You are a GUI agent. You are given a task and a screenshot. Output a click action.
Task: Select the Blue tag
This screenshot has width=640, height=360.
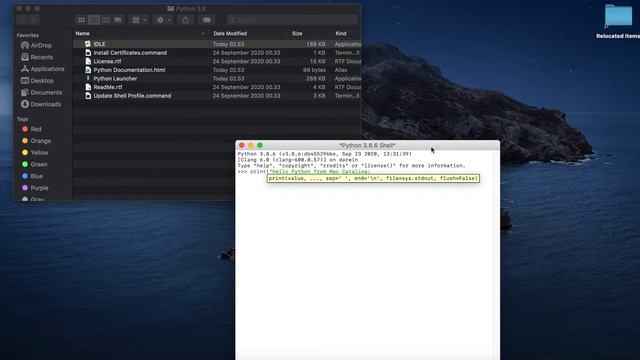(x=32, y=176)
